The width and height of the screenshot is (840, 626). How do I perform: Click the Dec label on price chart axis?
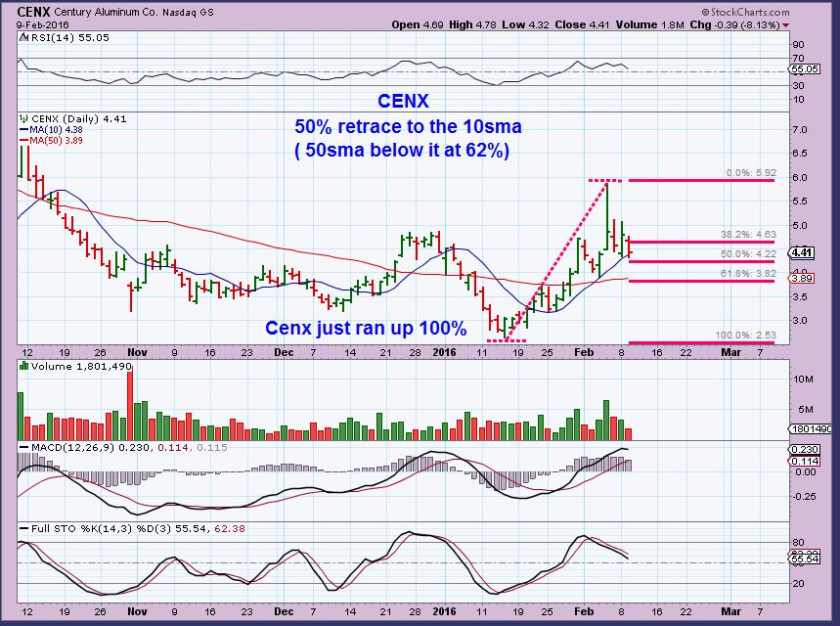(x=284, y=352)
